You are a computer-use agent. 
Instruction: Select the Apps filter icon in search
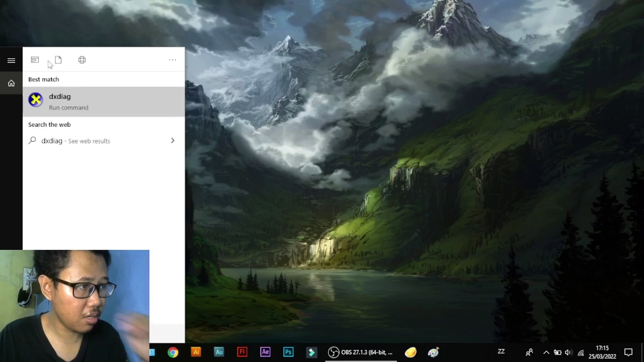[35, 60]
